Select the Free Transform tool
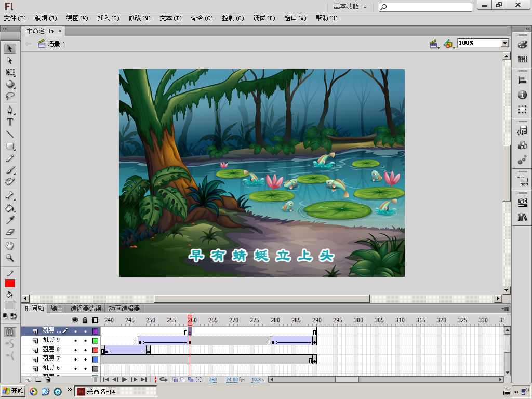The height and width of the screenshot is (399, 532). (10, 72)
